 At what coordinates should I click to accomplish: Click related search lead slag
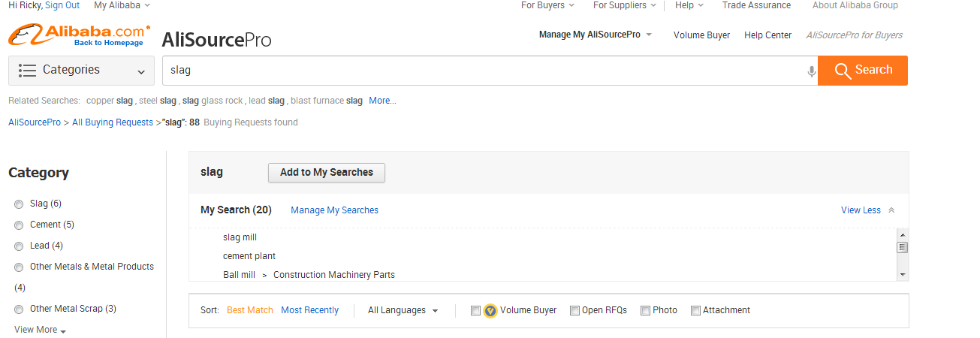[x=267, y=101]
